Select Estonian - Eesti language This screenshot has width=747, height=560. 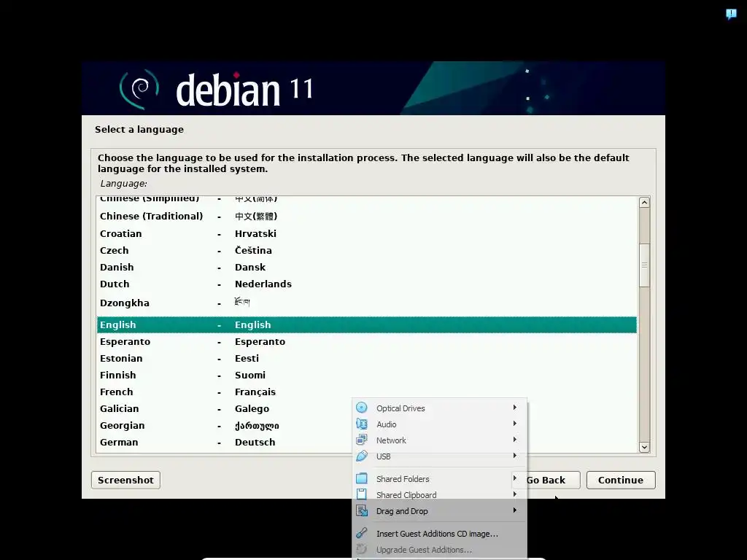coord(367,358)
